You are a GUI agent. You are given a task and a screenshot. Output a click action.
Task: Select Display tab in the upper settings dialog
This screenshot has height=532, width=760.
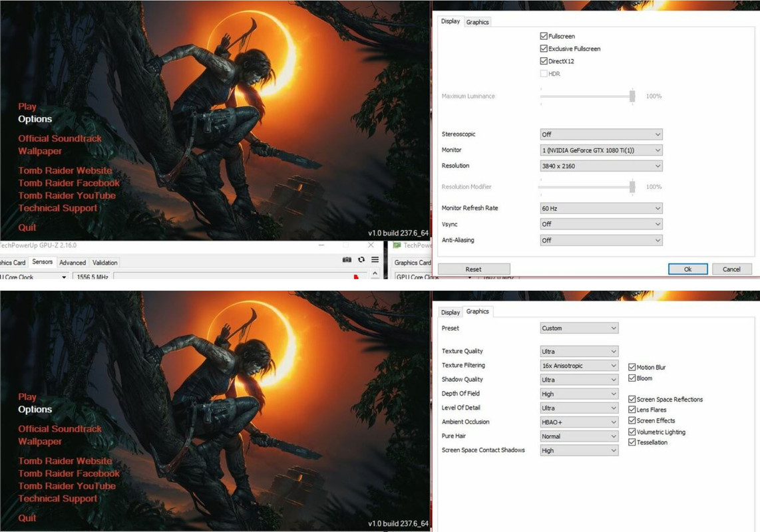451,21
